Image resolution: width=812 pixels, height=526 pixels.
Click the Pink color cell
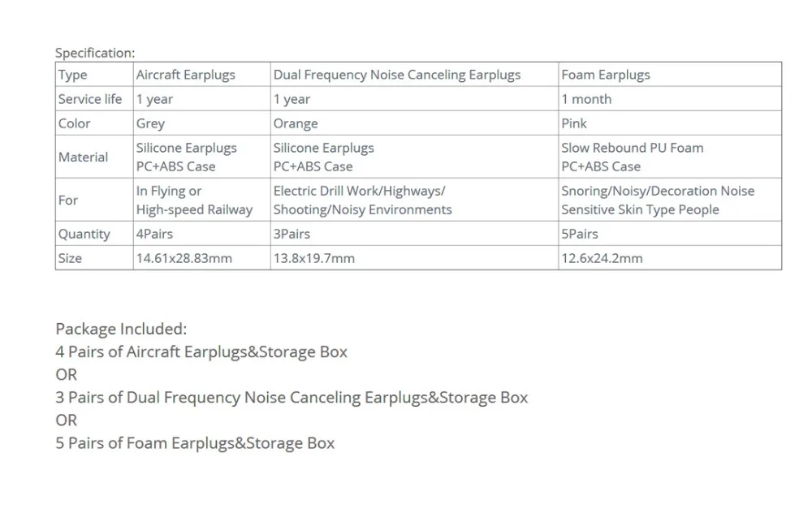click(x=670, y=123)
